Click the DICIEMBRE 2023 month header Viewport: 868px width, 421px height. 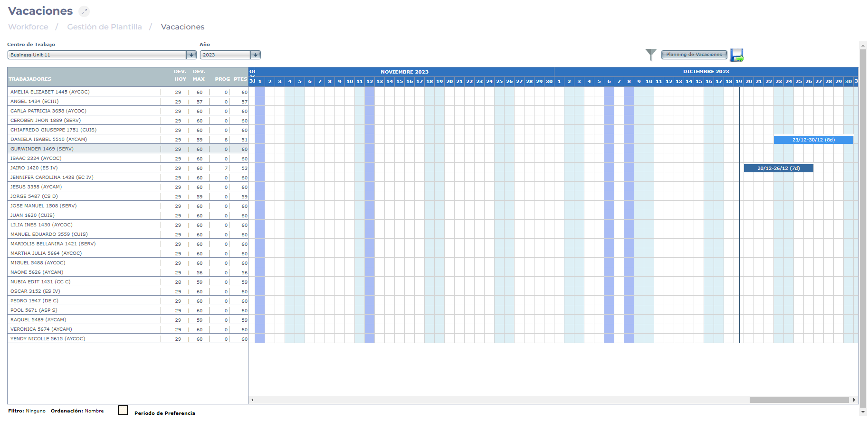[706, 72]
